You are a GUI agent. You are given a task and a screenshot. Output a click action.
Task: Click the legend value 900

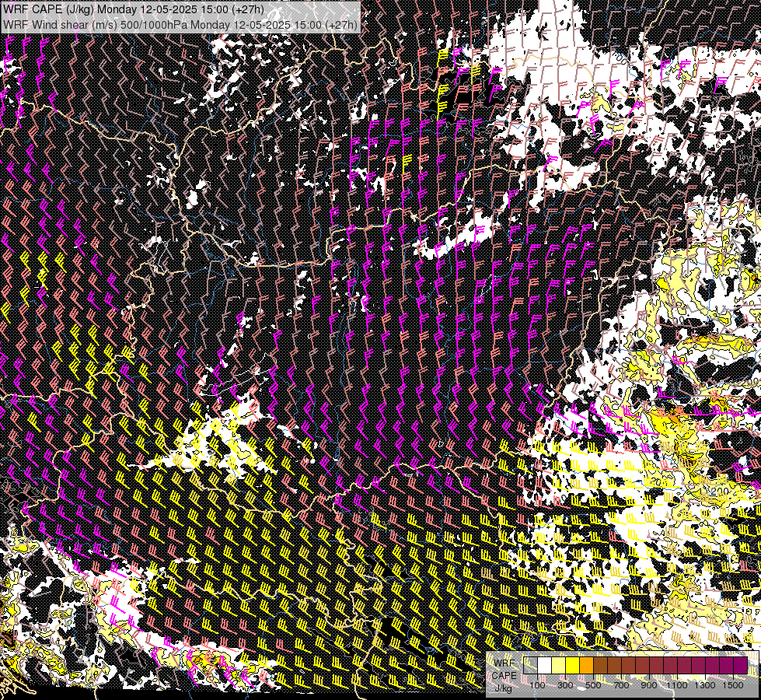point(649,685)
